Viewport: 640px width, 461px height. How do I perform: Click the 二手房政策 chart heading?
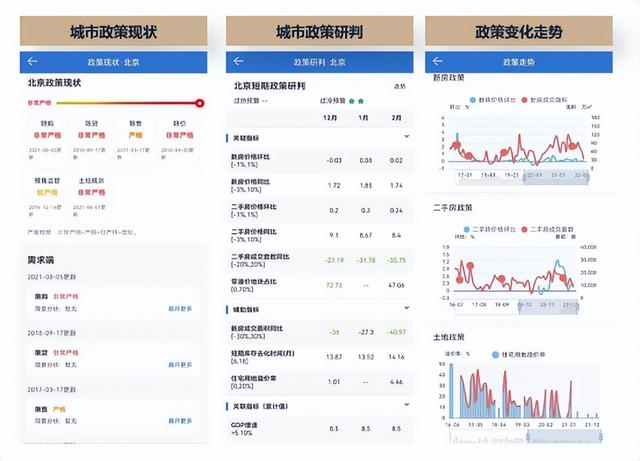coord(453,207)
